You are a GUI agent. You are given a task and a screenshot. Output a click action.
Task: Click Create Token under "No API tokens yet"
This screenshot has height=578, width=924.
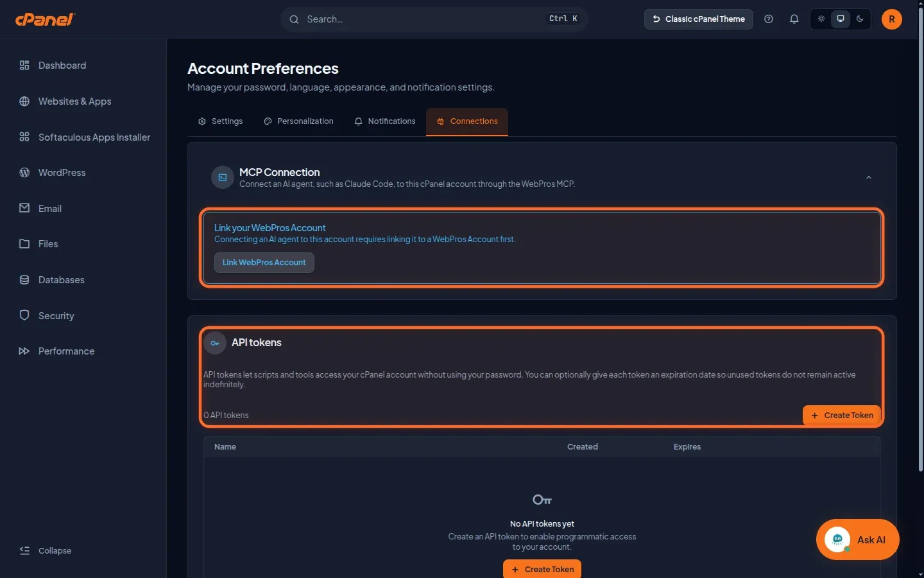tap(542, 569)
